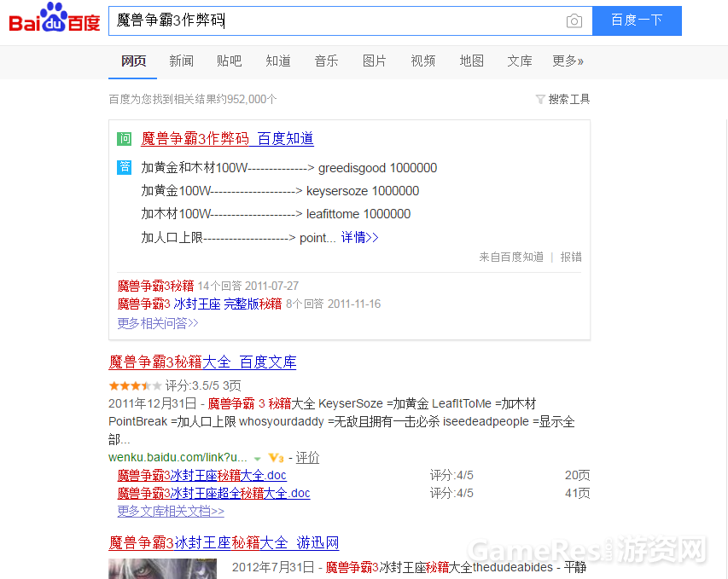Click wenku.baidu.com green URL
The height and width of the screenshot is (579, 728).
point(178,457)
